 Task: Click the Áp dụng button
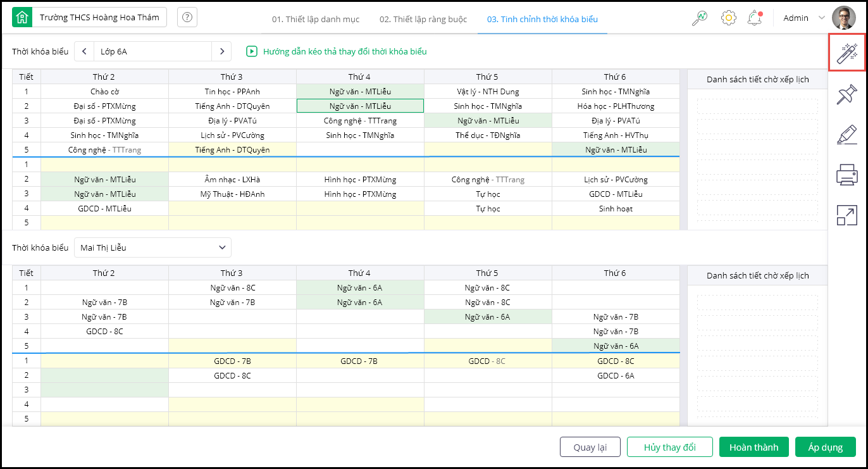pos(825,447)
